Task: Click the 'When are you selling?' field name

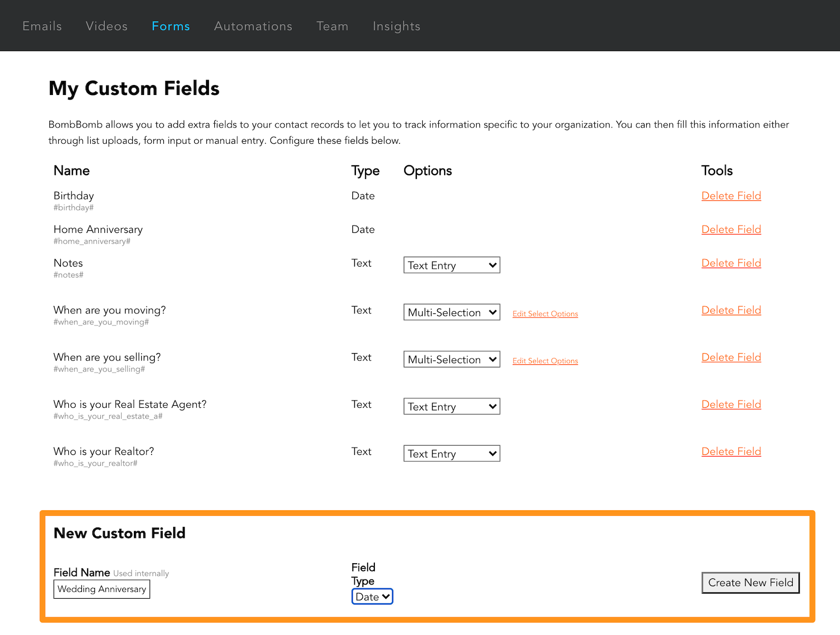Action: tap(107, 357)
